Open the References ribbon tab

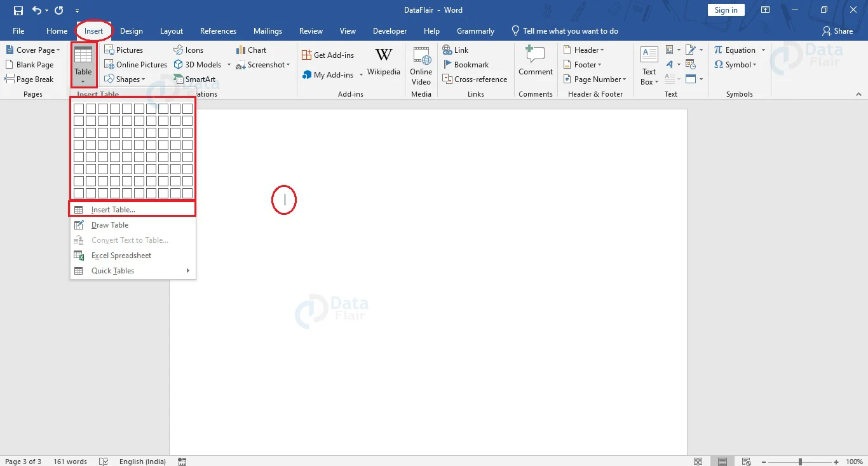pyautogui.click(x=218, y=31)
